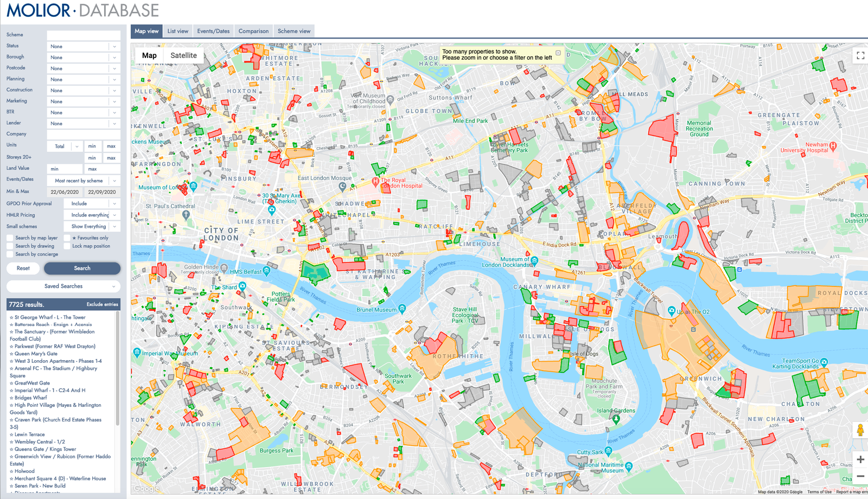Zoom in with the map plus button
Screen dimensions: 868x499
click(860, 459)
